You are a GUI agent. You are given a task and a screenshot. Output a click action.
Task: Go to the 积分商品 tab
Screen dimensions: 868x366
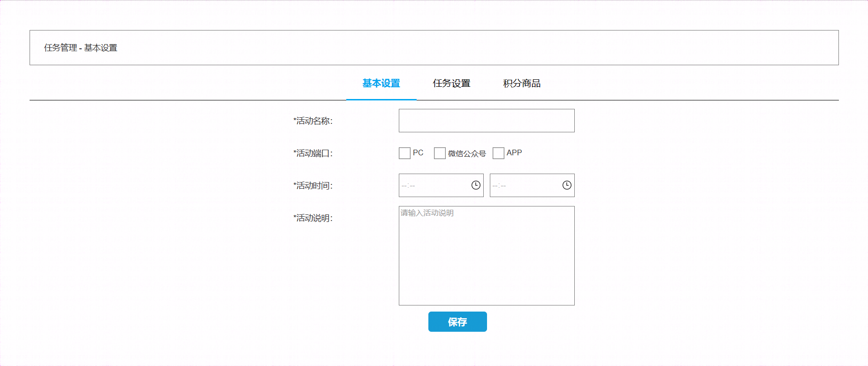522,84
